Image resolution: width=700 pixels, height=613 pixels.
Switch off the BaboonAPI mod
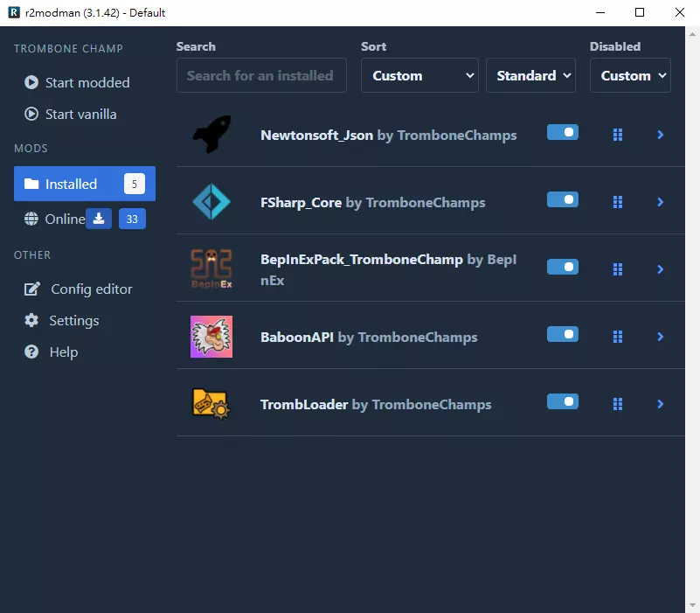point(563,334)
